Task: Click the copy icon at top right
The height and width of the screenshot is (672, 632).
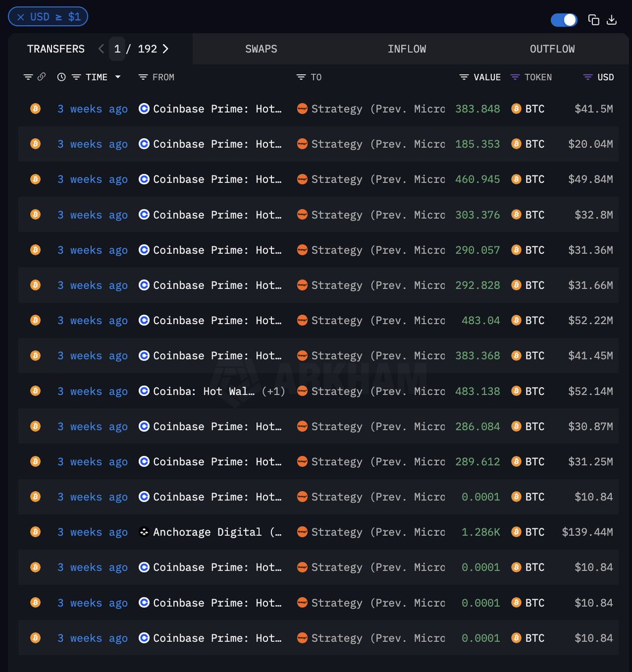Action: click(593, 20)
